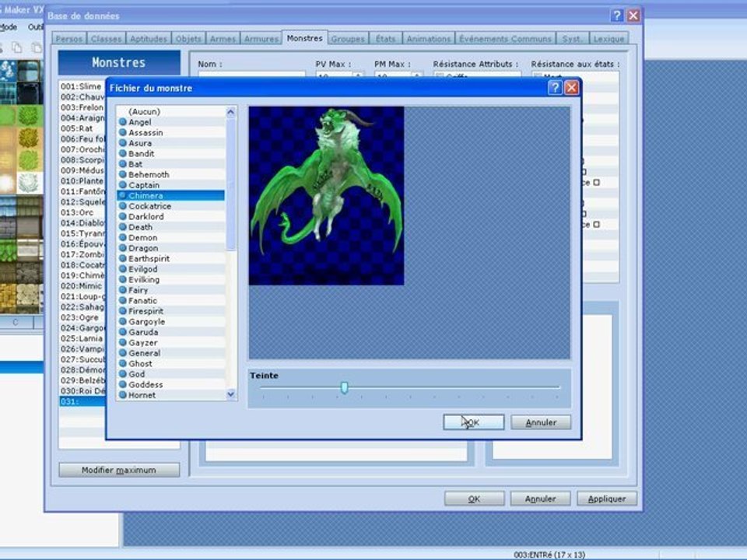The image size is (747, 560).
Task: Select the empty 031 monster entry
Action: tap(82, 401)
